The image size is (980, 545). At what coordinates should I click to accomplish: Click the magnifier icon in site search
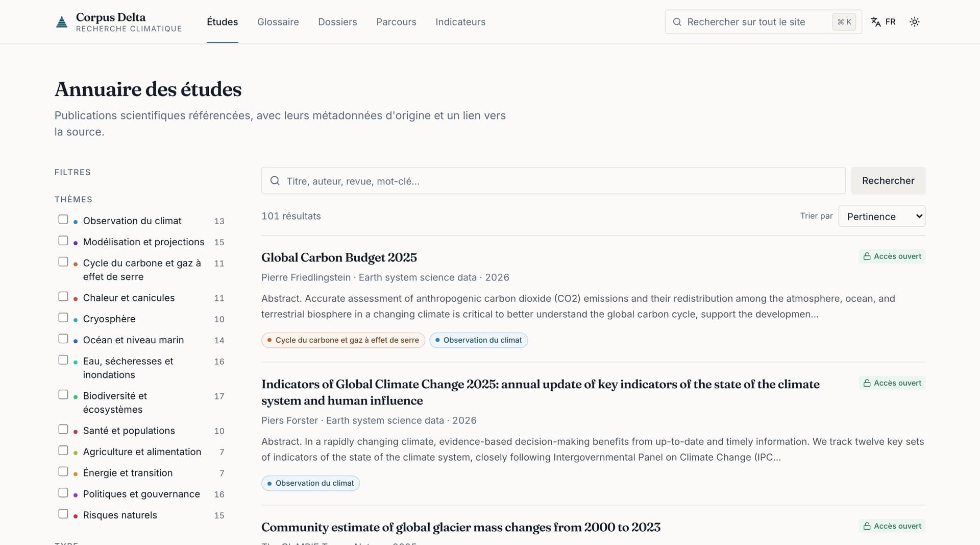(x=677, y=22)
